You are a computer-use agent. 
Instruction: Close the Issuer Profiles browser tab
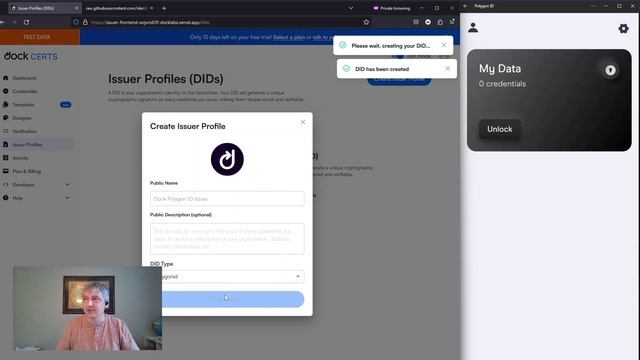point(76,8)
